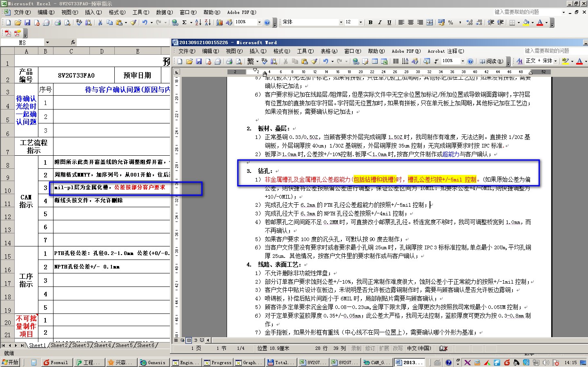This screenshot has width=588, height=367.
Task: Open the Excel Name Box dropdown arrow
Action: click(x=47, y=43)
